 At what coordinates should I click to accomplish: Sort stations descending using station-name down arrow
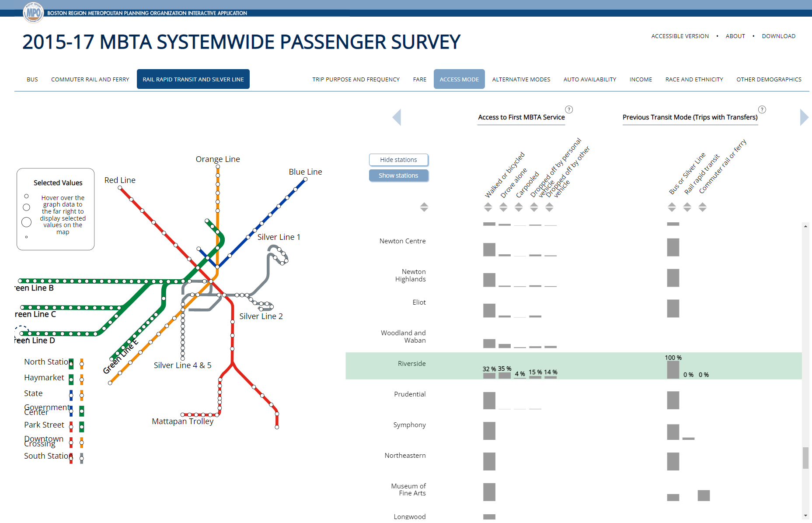click(424, 210)
